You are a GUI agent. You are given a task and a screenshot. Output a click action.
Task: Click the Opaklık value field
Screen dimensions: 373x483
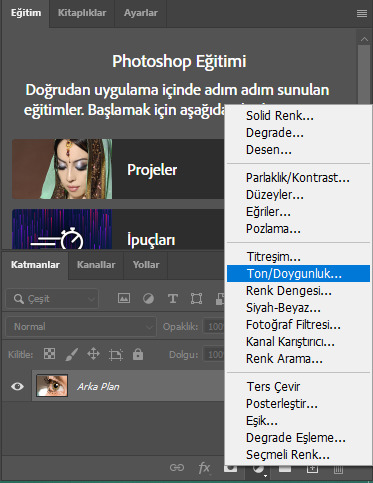point(215,327)
